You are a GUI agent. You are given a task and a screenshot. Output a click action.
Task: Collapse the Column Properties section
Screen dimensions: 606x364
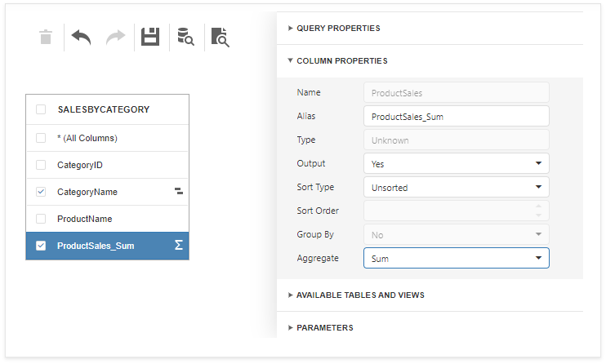point(341,61)
